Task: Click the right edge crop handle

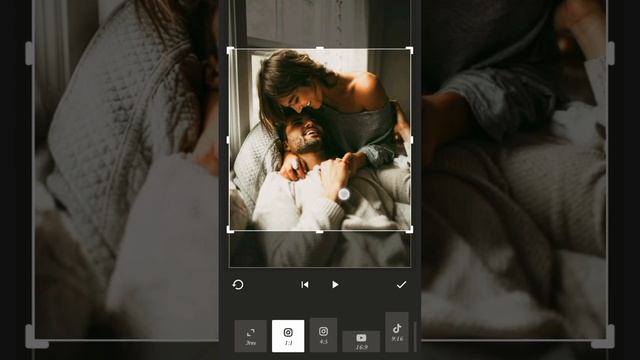Action: click(411, 140)
